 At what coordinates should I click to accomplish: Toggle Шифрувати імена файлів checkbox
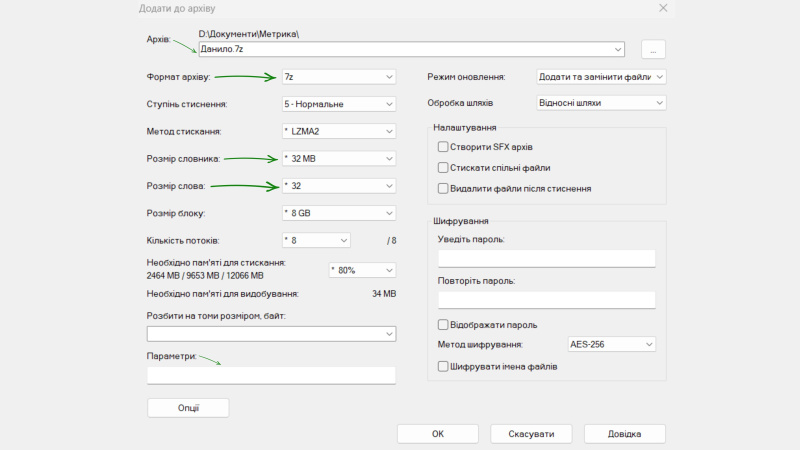click(443, 367)
